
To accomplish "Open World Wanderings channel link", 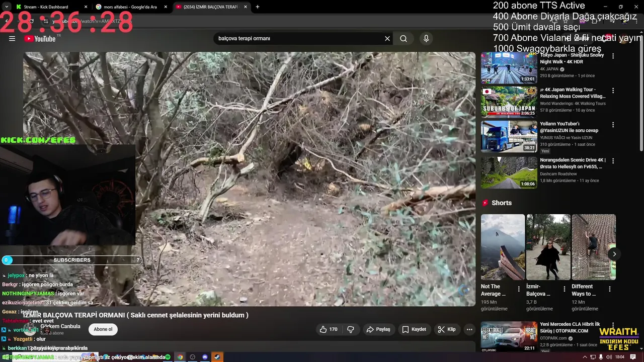I will pyautogui.click(x=573, y=104).
